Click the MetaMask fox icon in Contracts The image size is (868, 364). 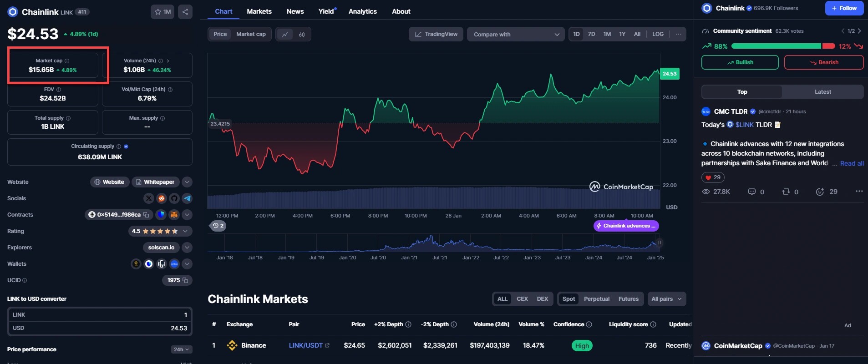(174, 215)
